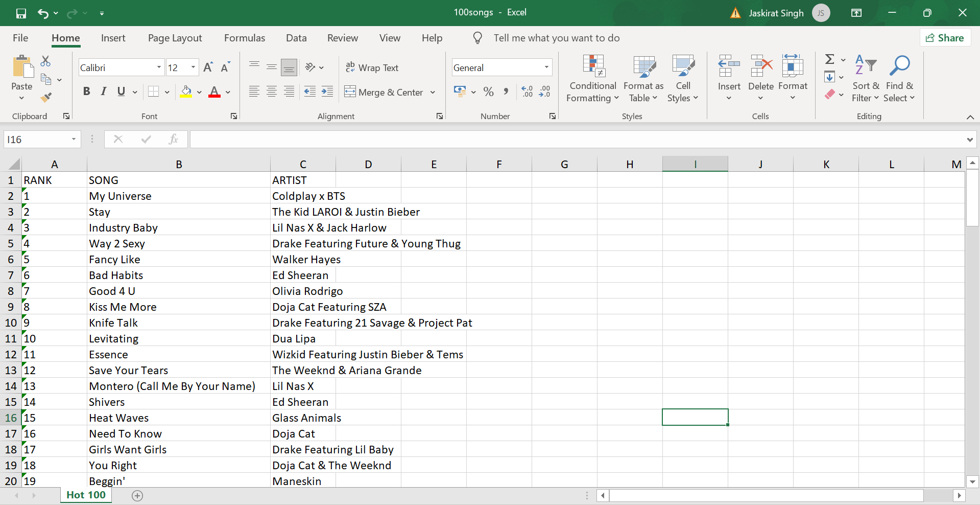The height and width of the screenshot is (505, 980).
Task: Open the File tab
Action: (x=20, y=38)
